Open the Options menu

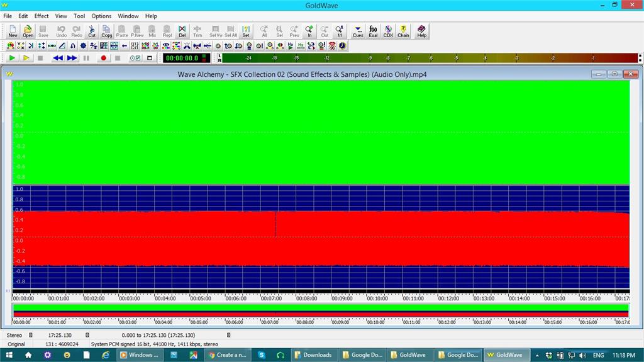click(x=101, y=16)
